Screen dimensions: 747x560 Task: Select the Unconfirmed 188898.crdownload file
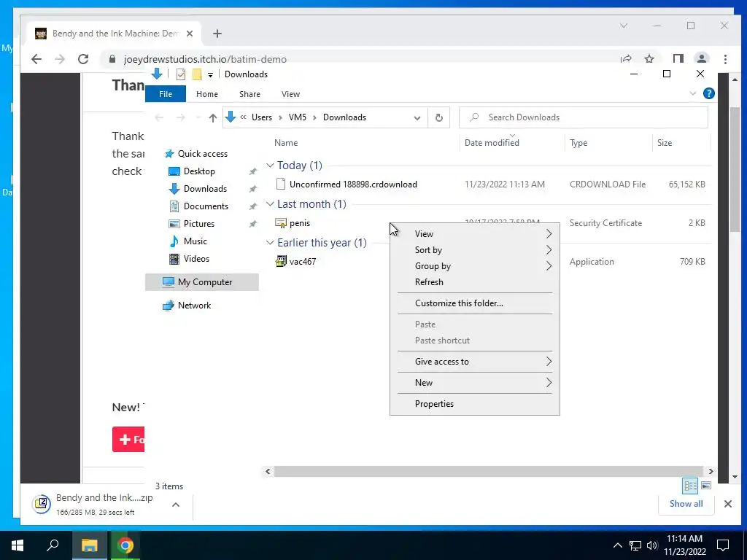(354, 184)
